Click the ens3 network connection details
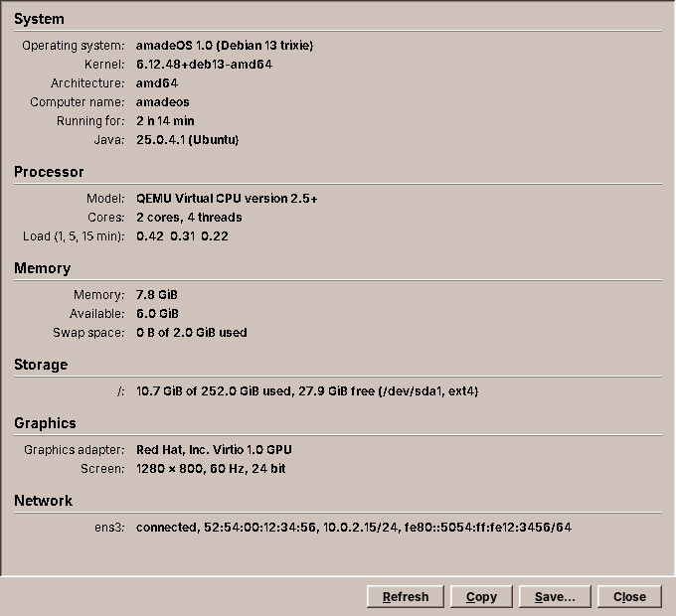 point(354,528)
